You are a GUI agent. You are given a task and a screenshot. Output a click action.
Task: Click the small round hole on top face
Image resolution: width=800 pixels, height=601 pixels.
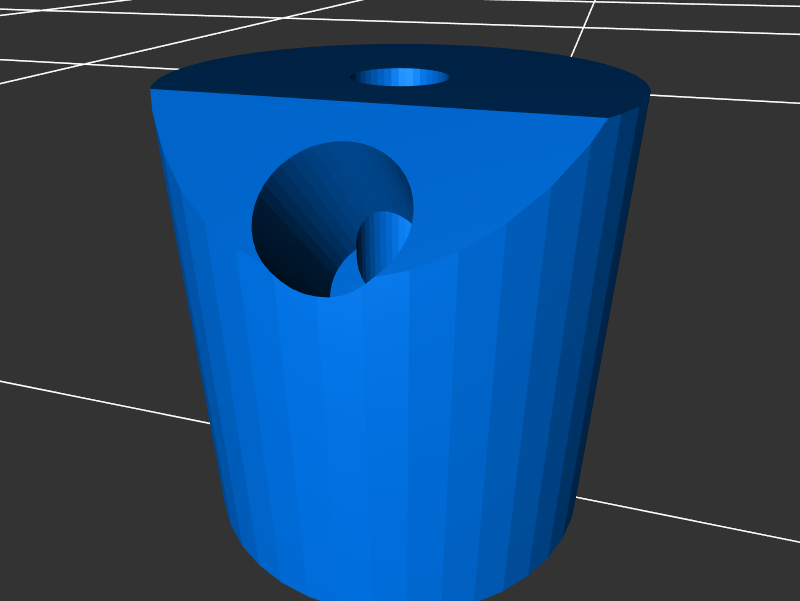point(401,77)
